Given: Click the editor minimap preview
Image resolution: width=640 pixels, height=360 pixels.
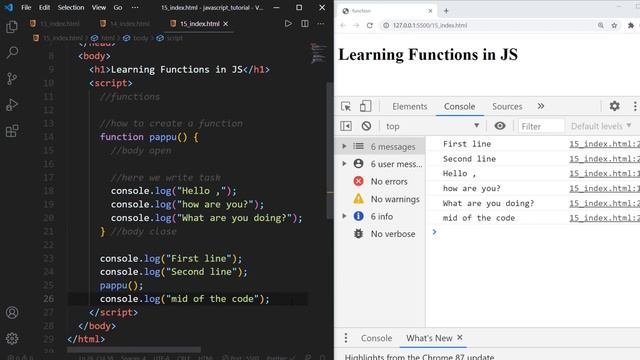Looking at the screenshot, I should point(318,53).
